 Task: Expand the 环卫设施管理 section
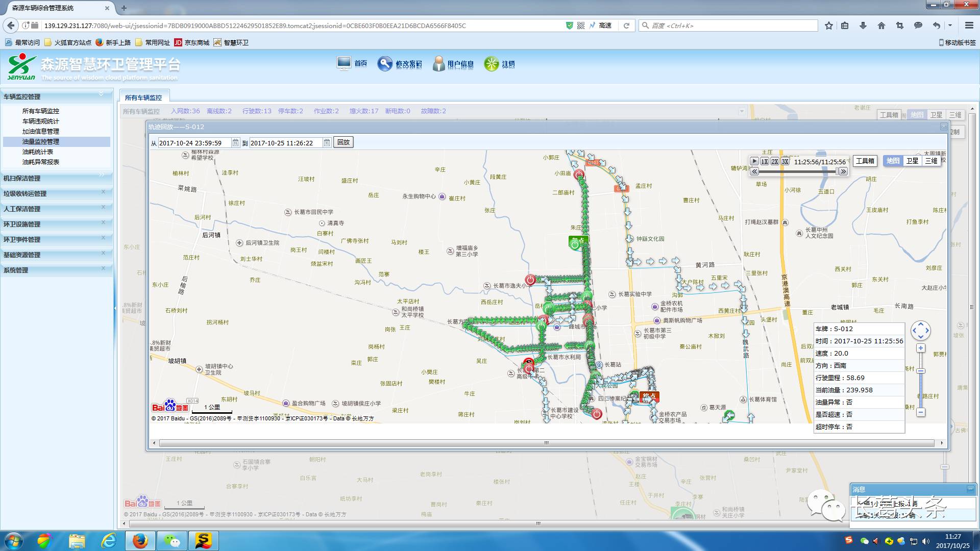point(103,222)
